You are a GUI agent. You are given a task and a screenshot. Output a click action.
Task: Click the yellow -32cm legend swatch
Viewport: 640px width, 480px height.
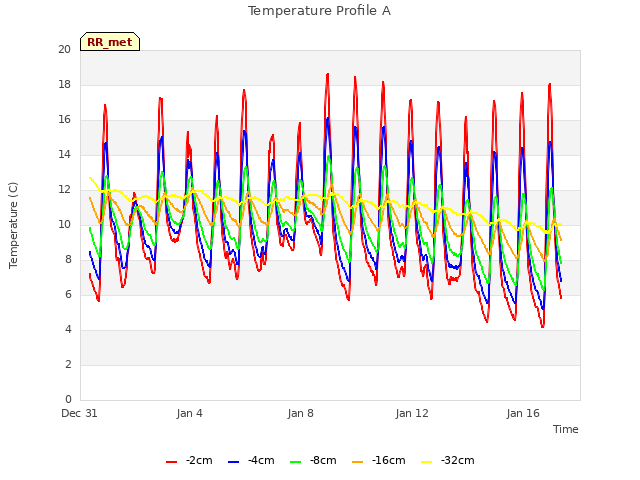[427, 462]
